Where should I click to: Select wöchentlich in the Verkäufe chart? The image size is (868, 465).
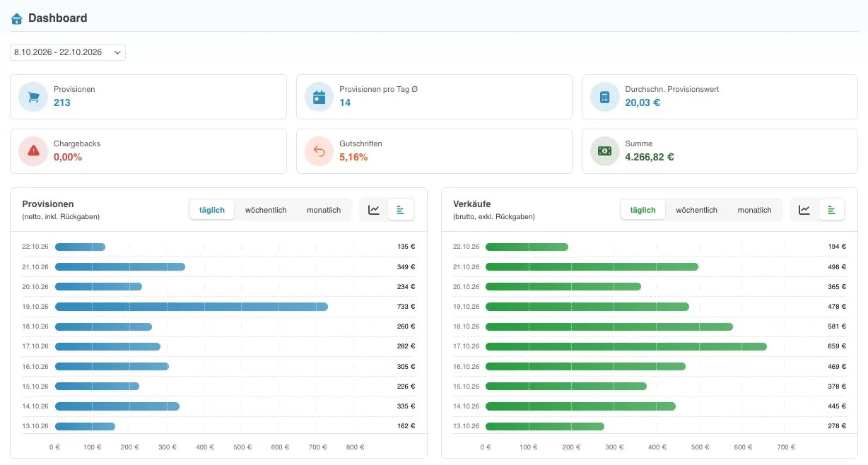tap(696, 210)
